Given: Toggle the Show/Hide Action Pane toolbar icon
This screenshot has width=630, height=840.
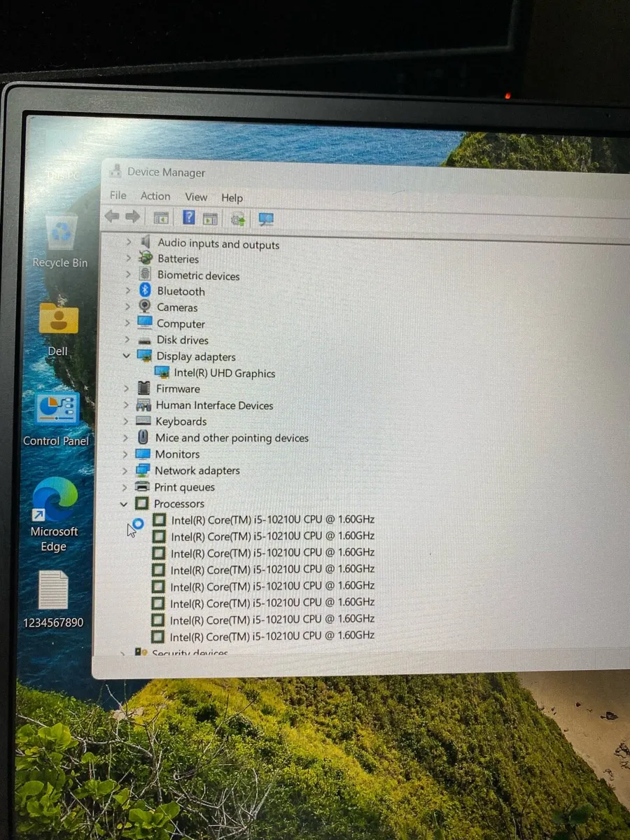Looking at the screenshot, I should click(210, 219).
